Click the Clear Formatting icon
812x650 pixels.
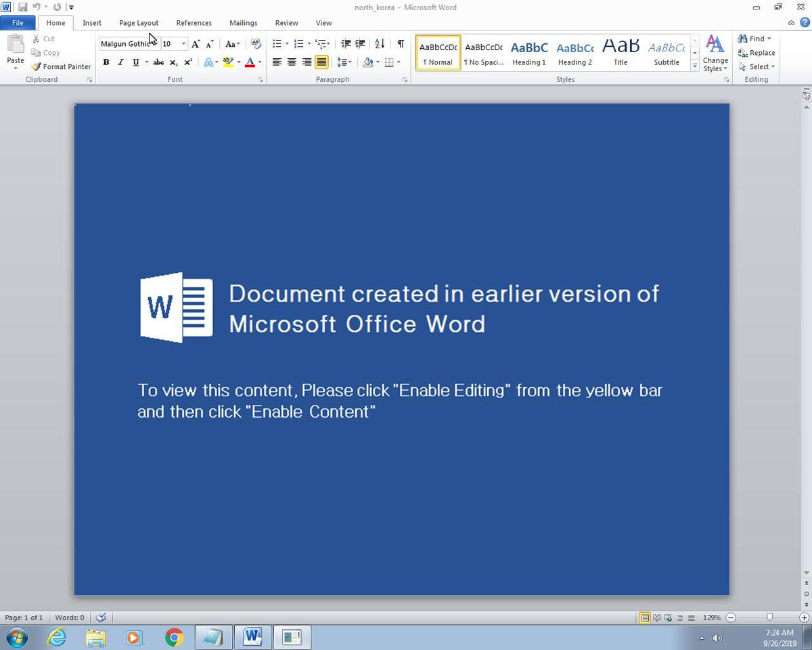pos(256,43)
